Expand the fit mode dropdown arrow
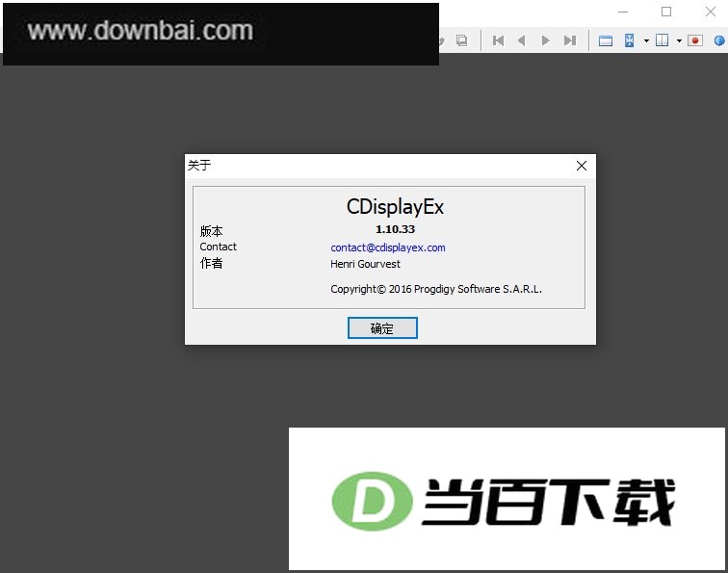 (x=646, y=40)
